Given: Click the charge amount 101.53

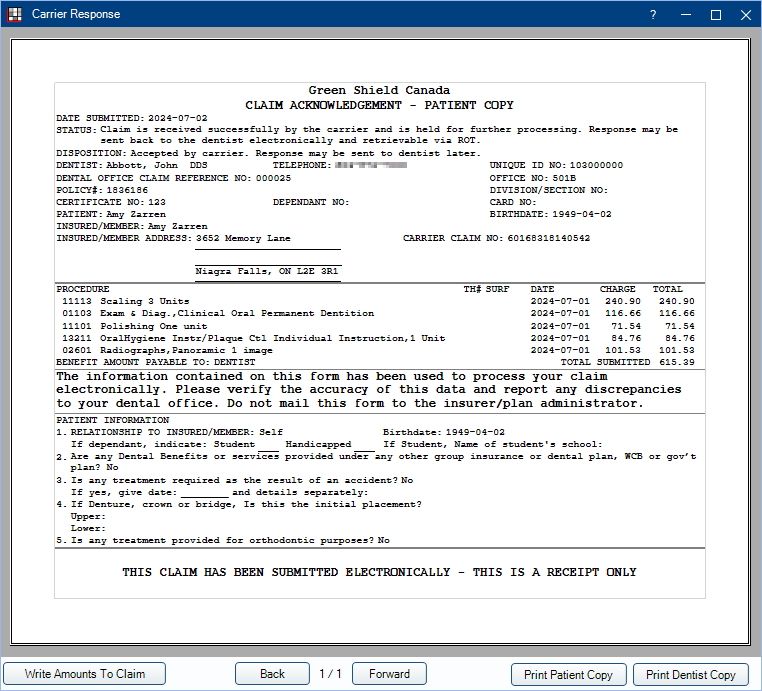Looking at the screenshot, I should click(623, 350).
